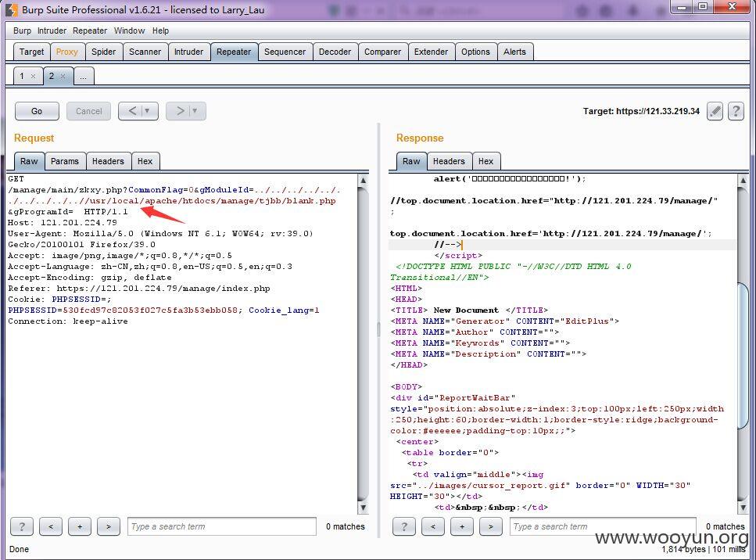Open the Repeater help question mark icon
The height and width of the screenshot is (560, 756).
(736, 111)
